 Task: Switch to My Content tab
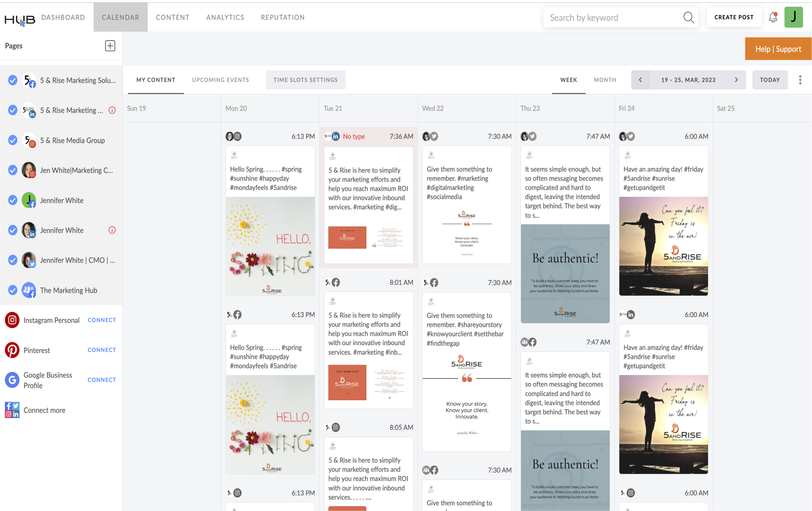tap(156, 80)
